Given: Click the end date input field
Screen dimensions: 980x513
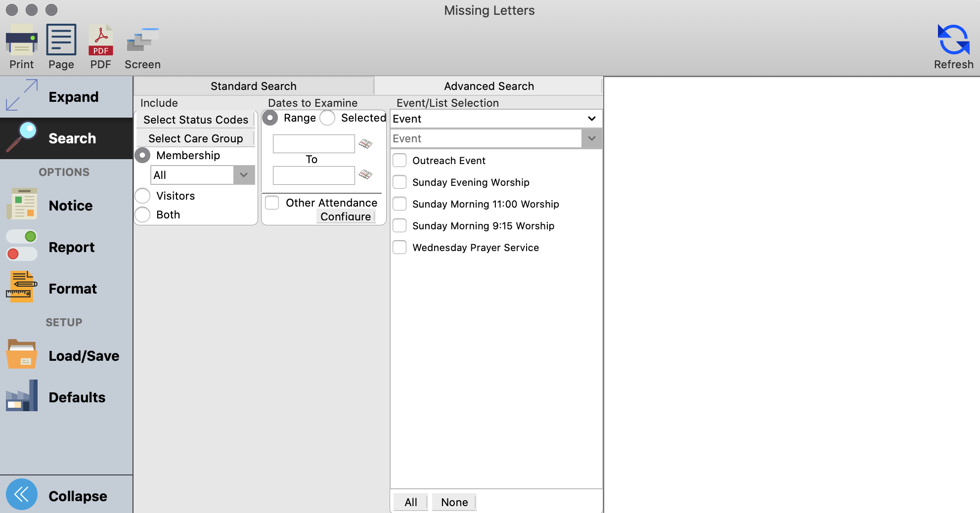Looking at the screenshot, I should coord(313,175).
